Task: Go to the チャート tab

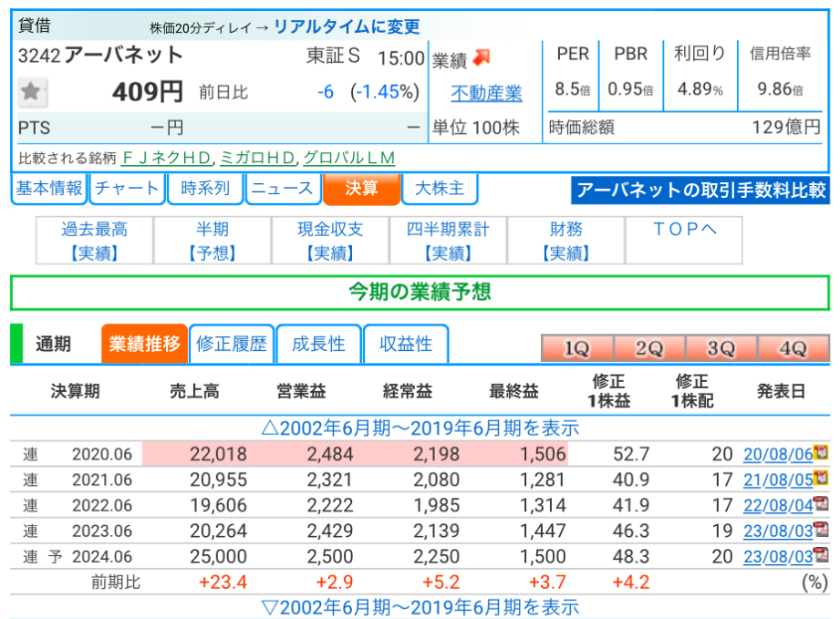Action: 127,189
